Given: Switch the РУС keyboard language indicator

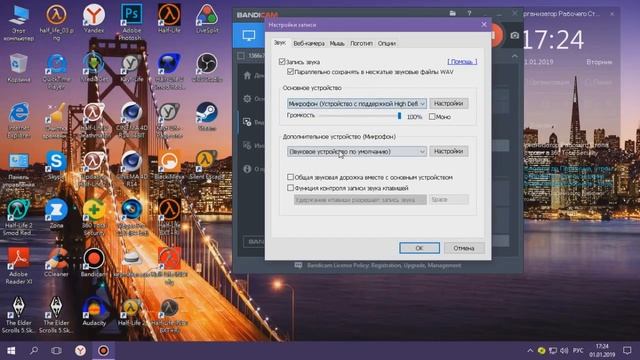Looking at the screenshot, I should coord(578,351).
